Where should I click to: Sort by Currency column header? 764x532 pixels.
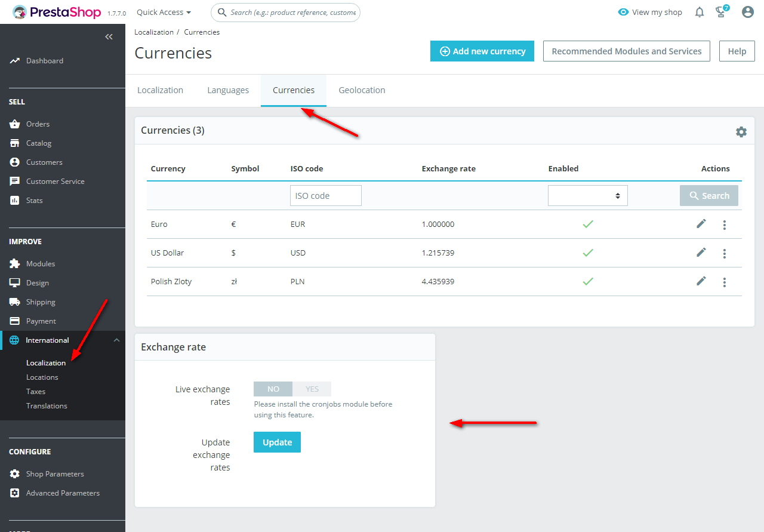click(x=168, y=168)
